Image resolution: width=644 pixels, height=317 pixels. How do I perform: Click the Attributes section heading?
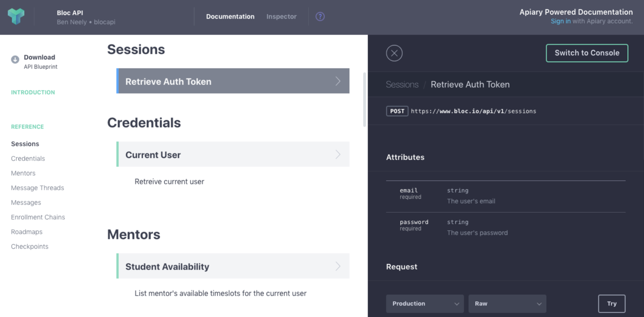(x=405, y=157)
